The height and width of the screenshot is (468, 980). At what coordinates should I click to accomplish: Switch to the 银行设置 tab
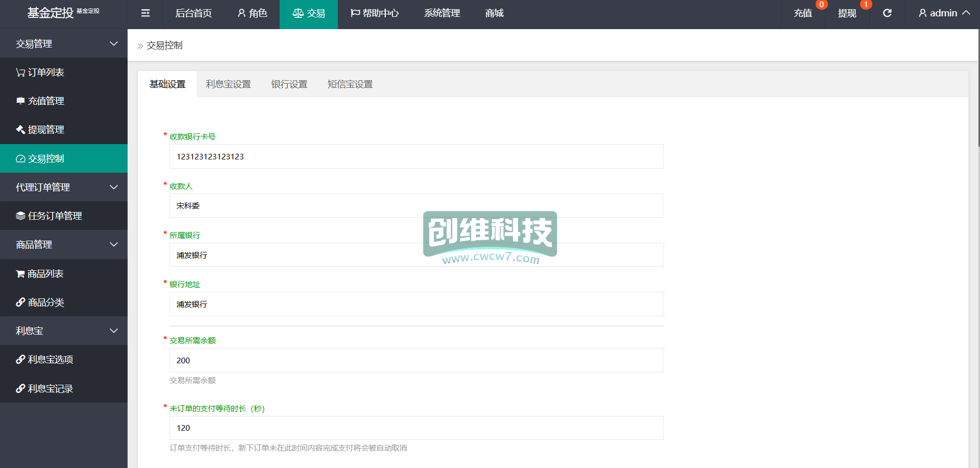(289, 84)
